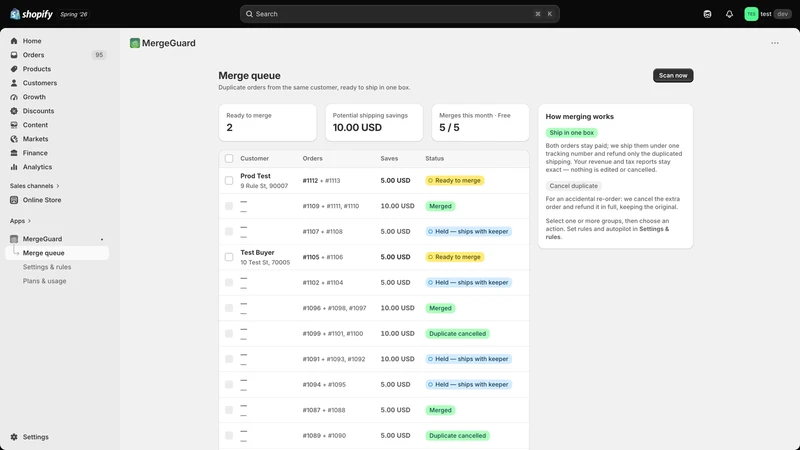Viewport: 800px width, 450px height.
Task: Click the Settings gear icon
Action: [x=14, y=437]
